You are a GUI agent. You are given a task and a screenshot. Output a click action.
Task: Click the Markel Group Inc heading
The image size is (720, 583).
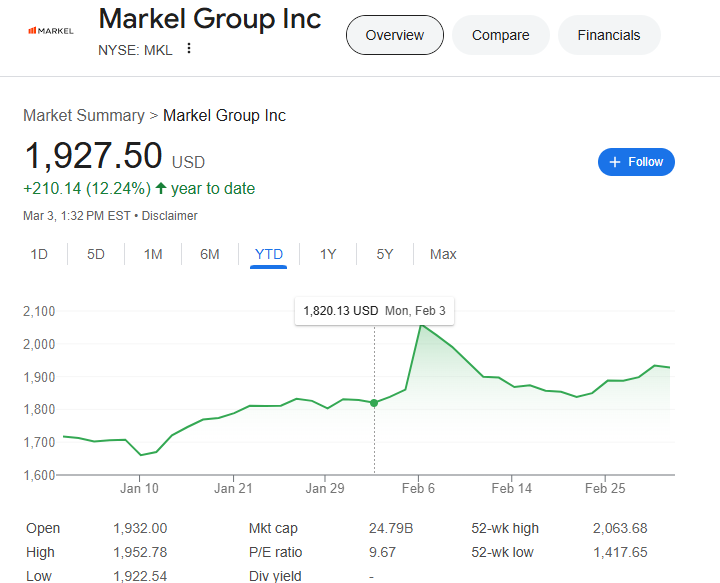[x=210, y=19]
